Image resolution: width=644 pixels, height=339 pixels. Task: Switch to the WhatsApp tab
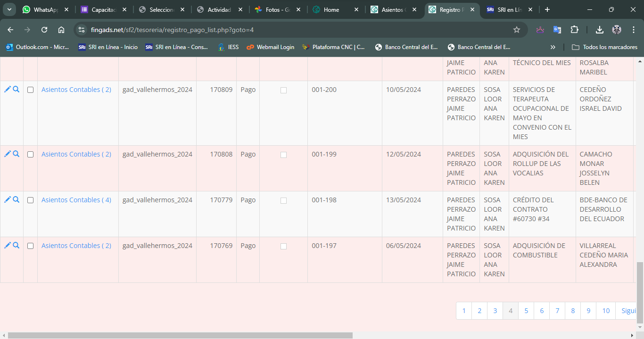(x=42, y=9)
